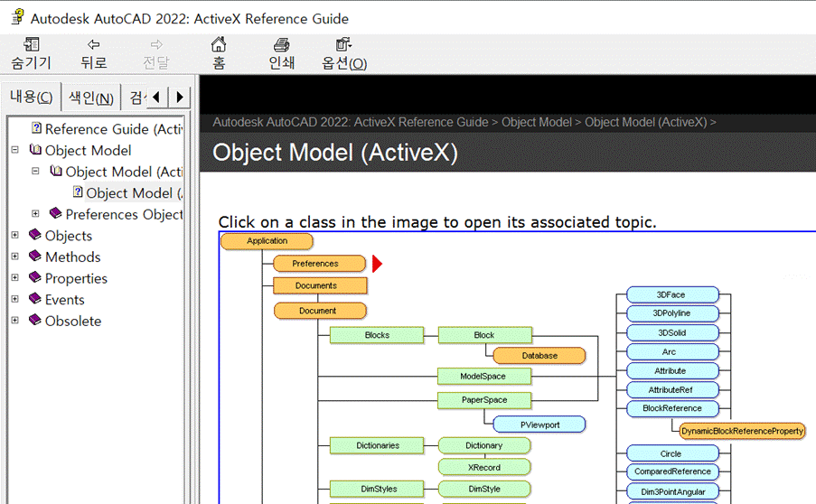The height and width of the screenshot is (504, 816).
Task: Click the PViewport class node
Action: [x=539, y=425]
